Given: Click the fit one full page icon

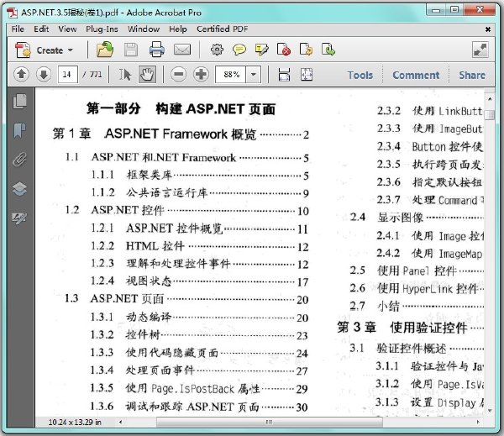Looking at the screenshot, I should (307, 75).
